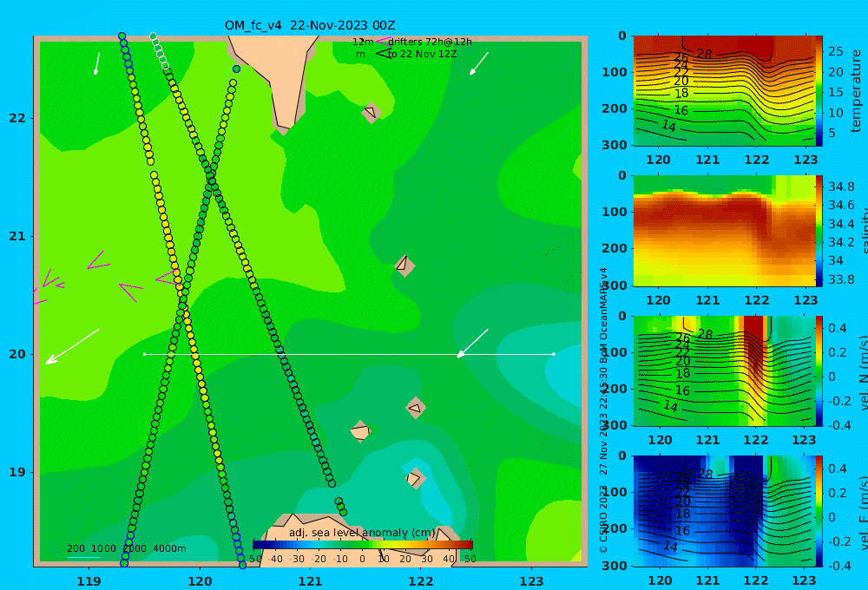
Task: Click the white current arrow in the top-left corner
Action: (x=97, y=63)
